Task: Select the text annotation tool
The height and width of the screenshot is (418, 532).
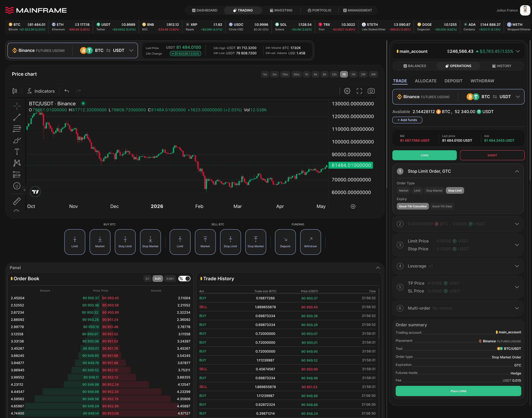Action: click(17, 152)
